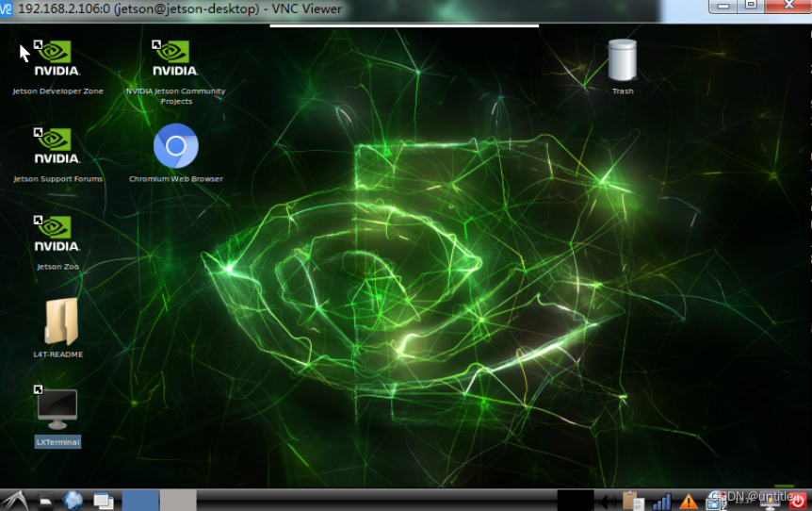
Task: Switch to the gray second workspace in pager
Action: pos(178,501)
